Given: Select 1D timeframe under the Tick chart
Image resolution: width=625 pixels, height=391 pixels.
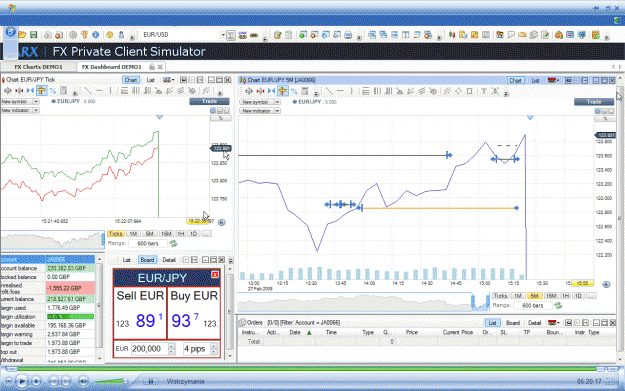Looking at the screenshot, I should (193, 234).
